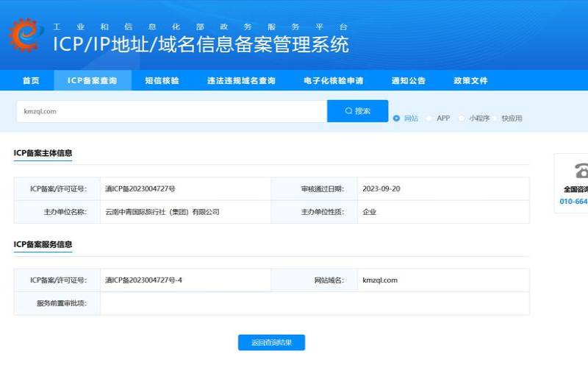
Task: Click the 主办单位名称 label
Action: tap(65, 212)
